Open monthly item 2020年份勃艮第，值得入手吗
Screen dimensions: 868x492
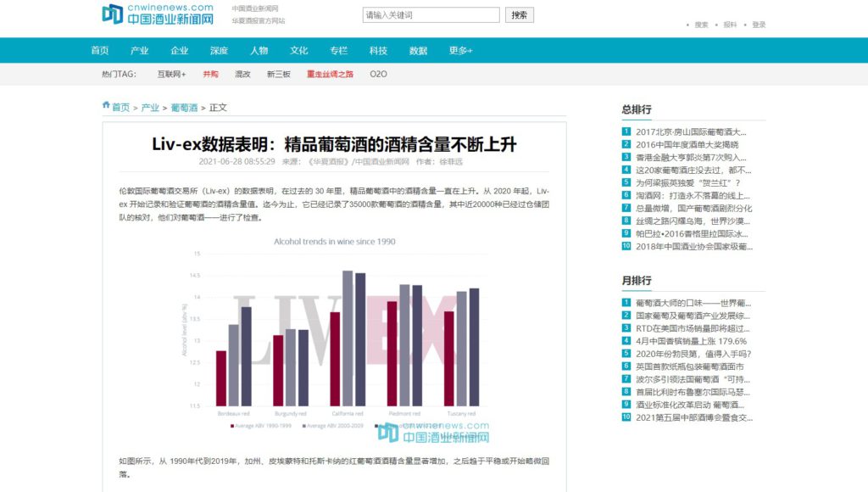coord(693,354)
